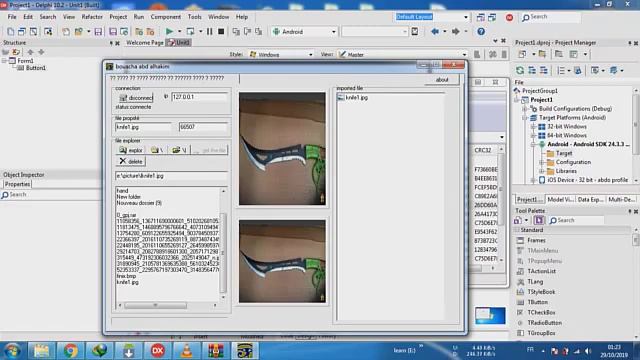Click the path field e:\picture\knife1.jpg

coord(171,176)
